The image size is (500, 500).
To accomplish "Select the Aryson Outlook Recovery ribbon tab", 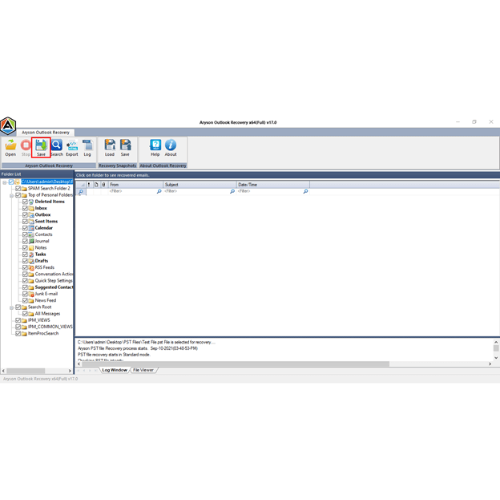I will (46, 132).
